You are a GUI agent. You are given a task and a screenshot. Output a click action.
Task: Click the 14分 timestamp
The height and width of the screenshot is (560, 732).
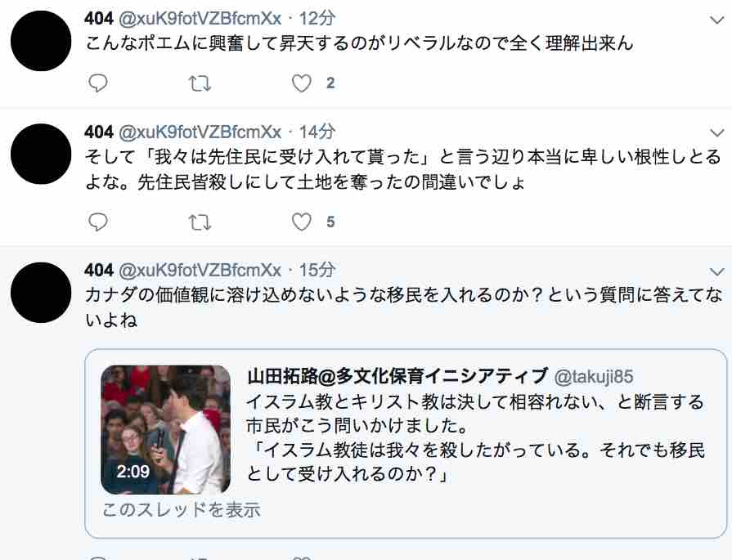coord(317,132)
